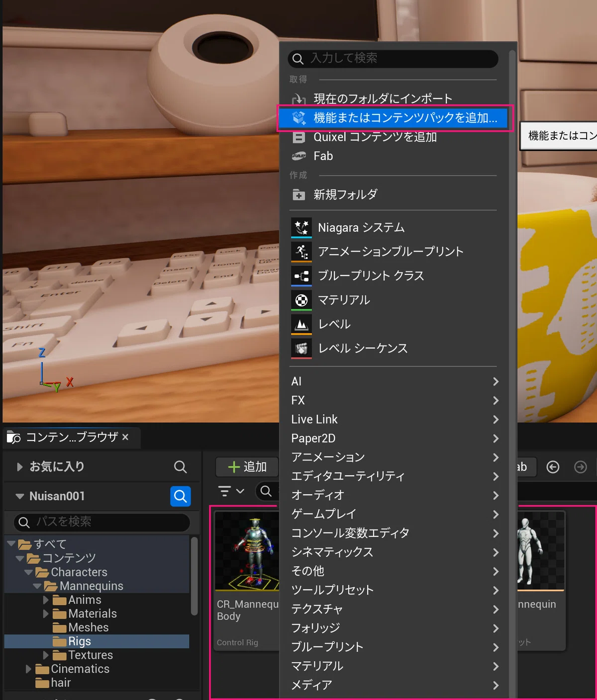Click the パスを検索 path field
597x700 pixels.
click(102, 522)
